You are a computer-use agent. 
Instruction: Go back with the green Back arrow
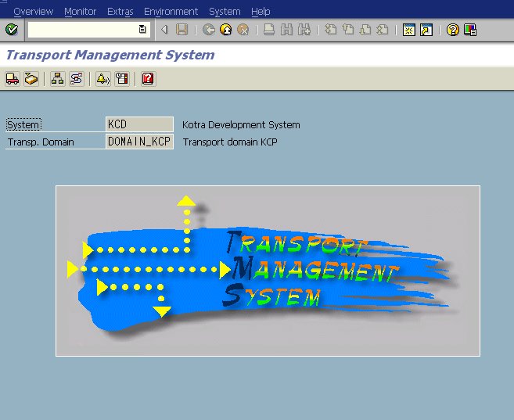click(x=209, y=30)
